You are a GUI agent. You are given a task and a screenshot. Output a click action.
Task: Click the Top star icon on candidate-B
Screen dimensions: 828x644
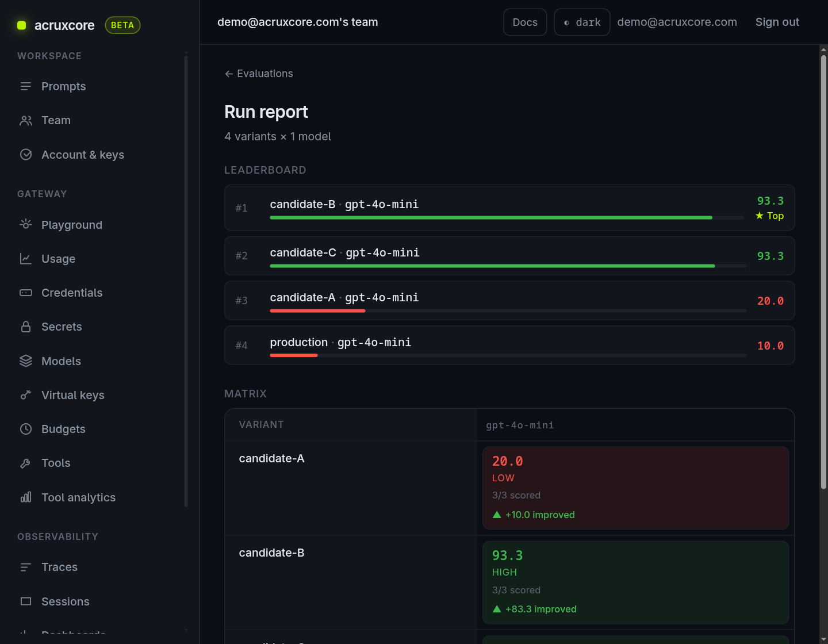760,216
